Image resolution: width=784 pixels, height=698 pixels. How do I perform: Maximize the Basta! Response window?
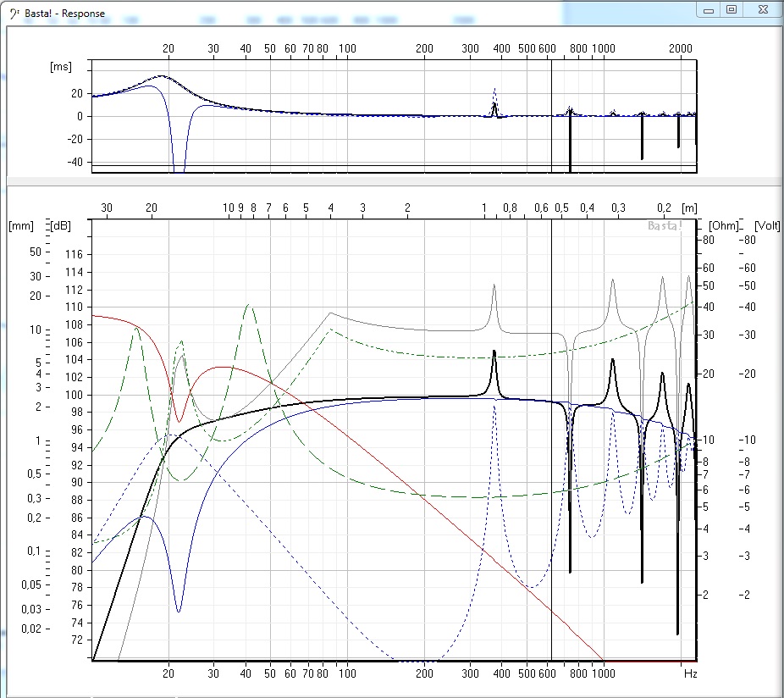pyautogui.click(x=732, y=9)
